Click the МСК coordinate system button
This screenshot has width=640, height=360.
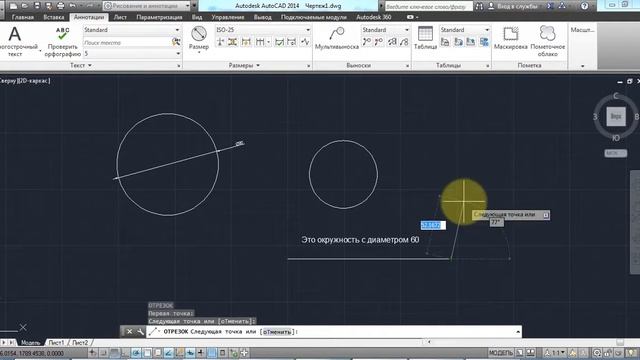pos(616,153)
